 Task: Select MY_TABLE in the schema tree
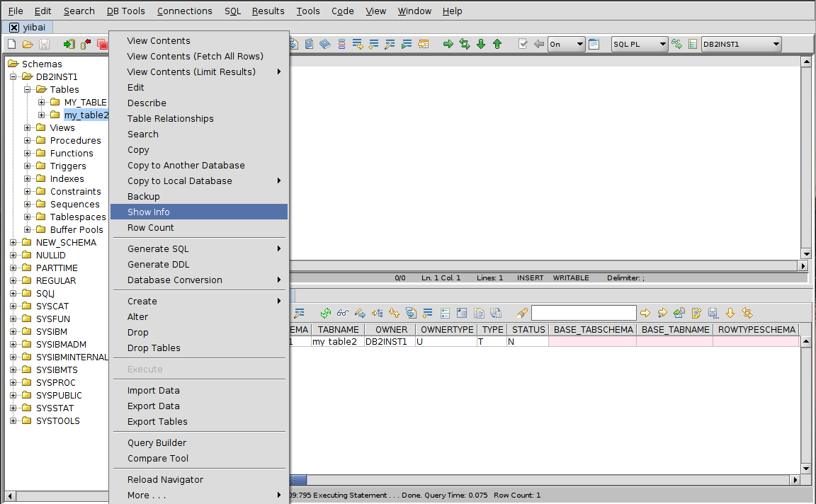(85, 103)
